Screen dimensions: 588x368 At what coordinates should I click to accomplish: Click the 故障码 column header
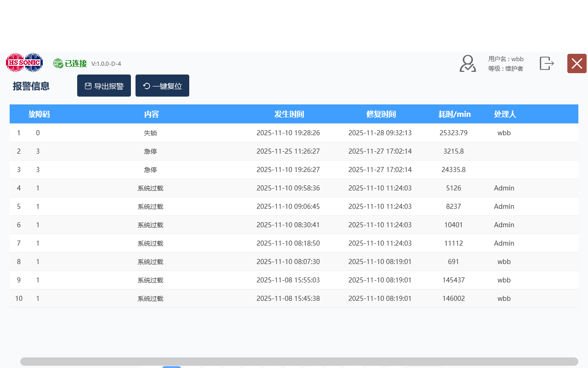click(39, 114)
